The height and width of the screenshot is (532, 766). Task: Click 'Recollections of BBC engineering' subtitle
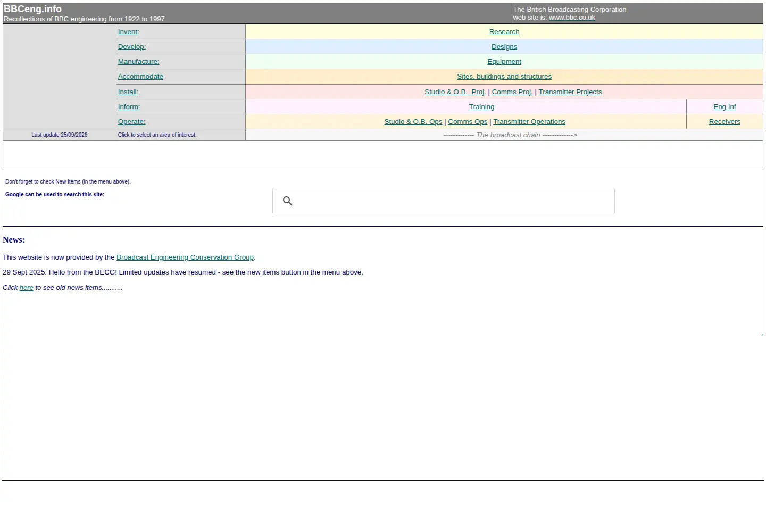85,19
